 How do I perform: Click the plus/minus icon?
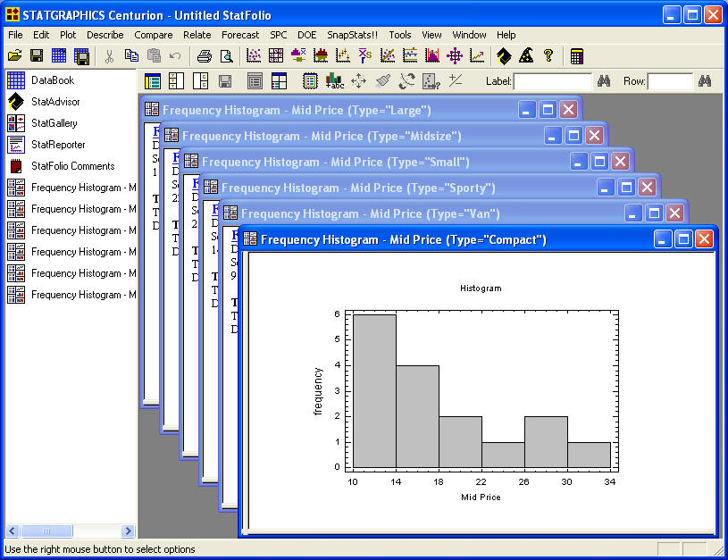[x=456, y=80]
